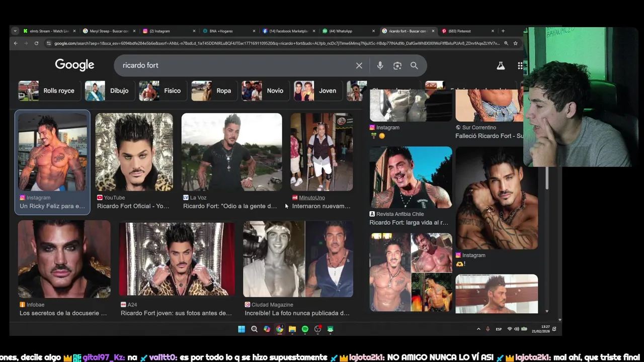This screenshot has width=644, height=362.
Task: Open a new browser tab with plus
Action: click(503, 31)
